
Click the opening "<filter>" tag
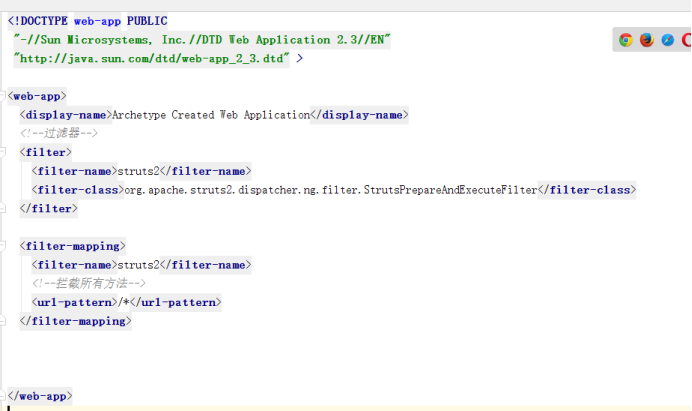[45, 152]
